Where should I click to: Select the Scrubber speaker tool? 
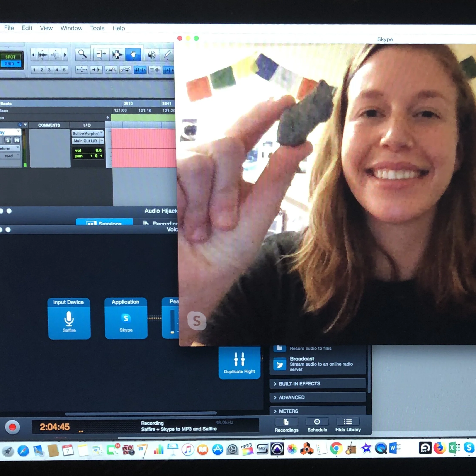(151, 54)
